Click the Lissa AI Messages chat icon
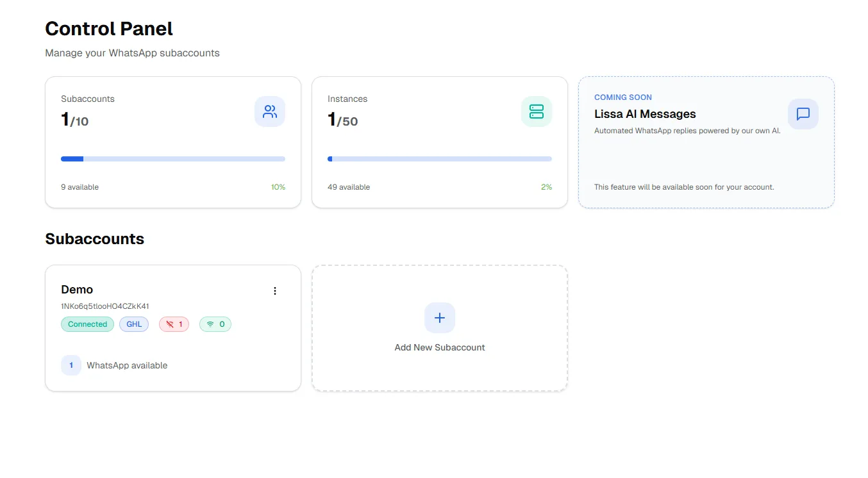Viewport: 868px width, 478px height. tap(803, 114)
